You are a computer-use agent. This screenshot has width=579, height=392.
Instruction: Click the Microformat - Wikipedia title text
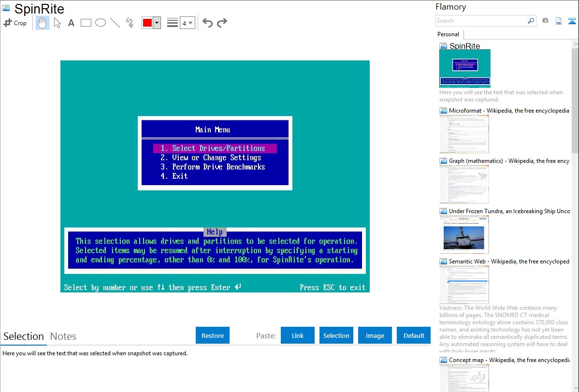[509, 111]
